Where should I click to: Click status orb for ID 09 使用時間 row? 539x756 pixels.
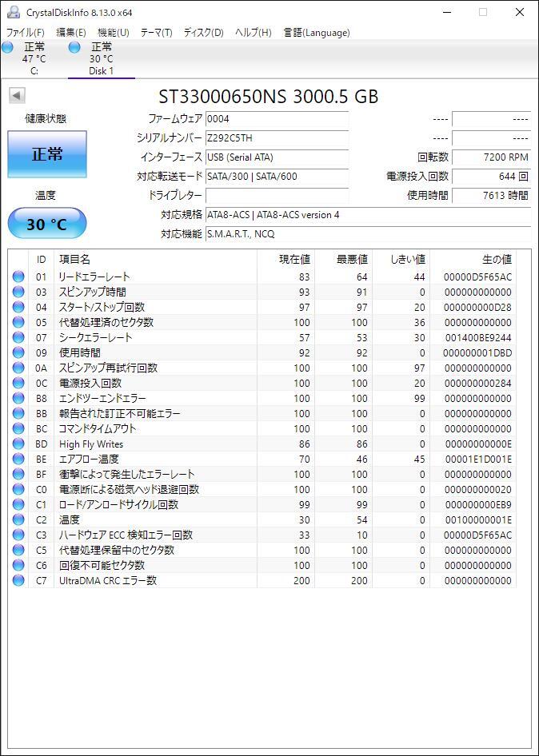point(18,352)
